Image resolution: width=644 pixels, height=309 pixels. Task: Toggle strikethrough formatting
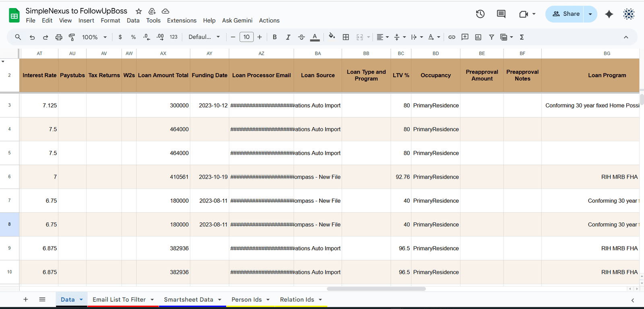(x=301, y=37)
